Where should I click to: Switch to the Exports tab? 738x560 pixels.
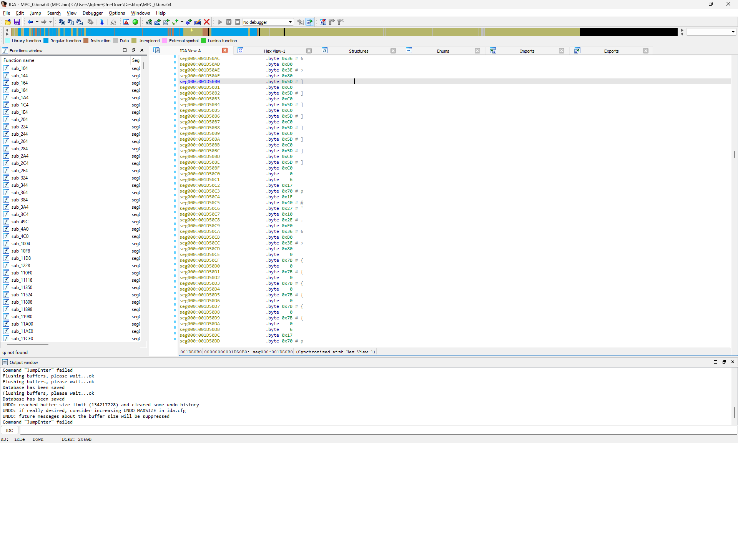click(611, 51)
